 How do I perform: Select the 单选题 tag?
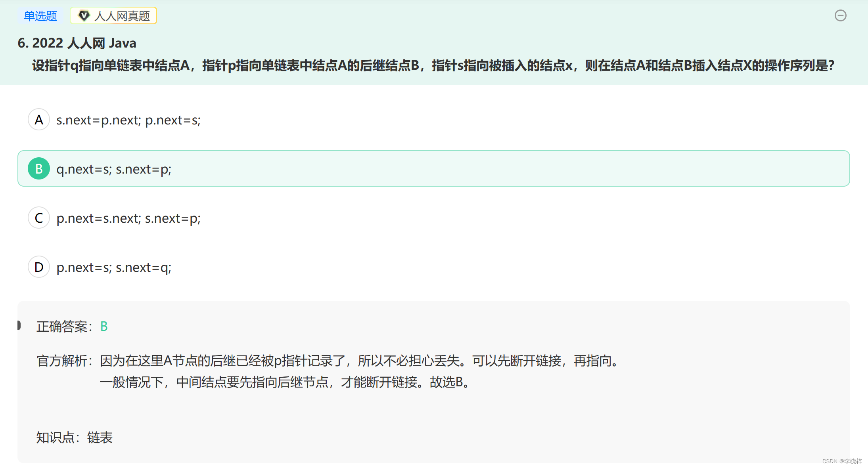click(x=40, y=16)
